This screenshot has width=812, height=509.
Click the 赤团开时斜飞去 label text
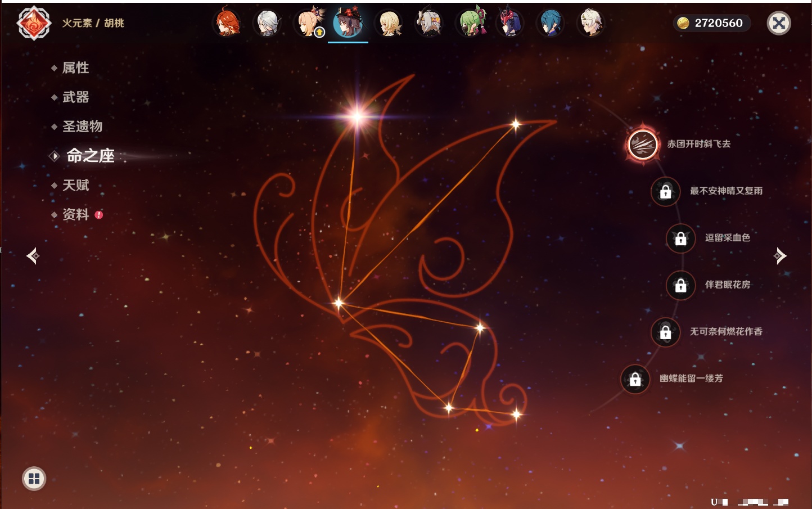tap(699, 144)
